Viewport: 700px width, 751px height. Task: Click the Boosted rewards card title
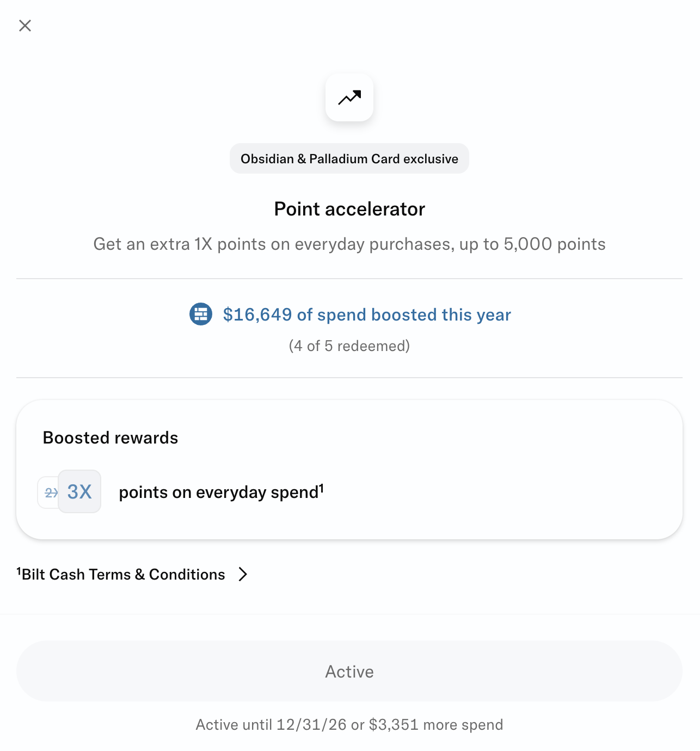click(x=110, y=438)
